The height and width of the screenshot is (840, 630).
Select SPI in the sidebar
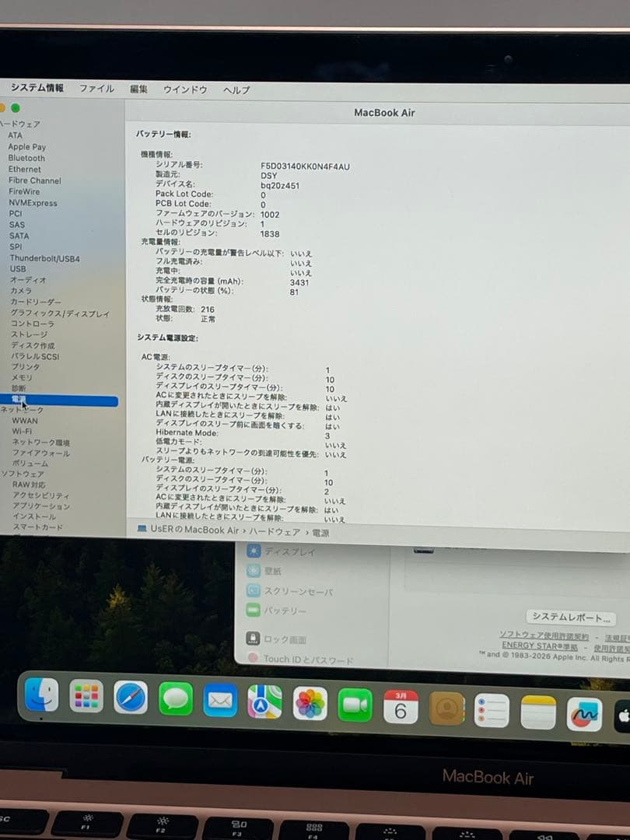[16, 247]
